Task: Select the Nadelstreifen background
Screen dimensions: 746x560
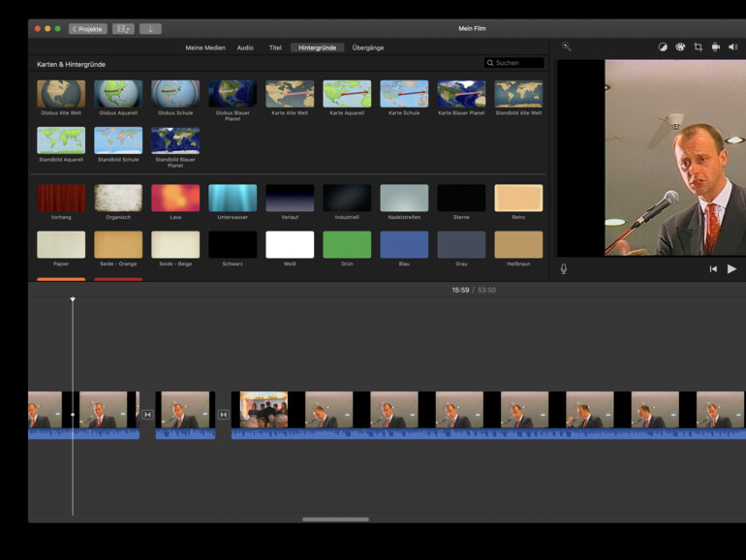Action: click(404, 198)
